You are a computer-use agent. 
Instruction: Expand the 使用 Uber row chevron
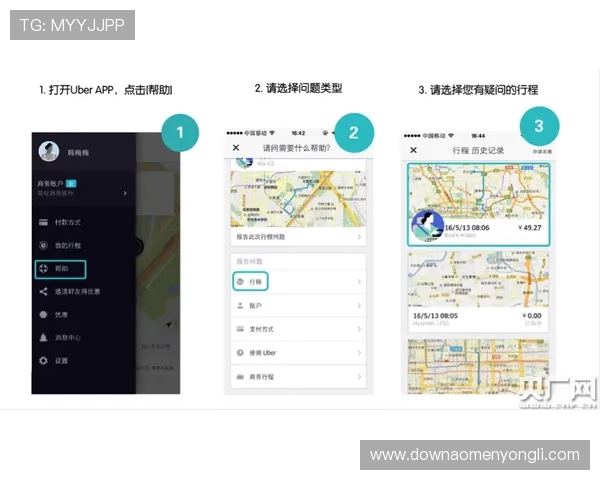[359, 353]
